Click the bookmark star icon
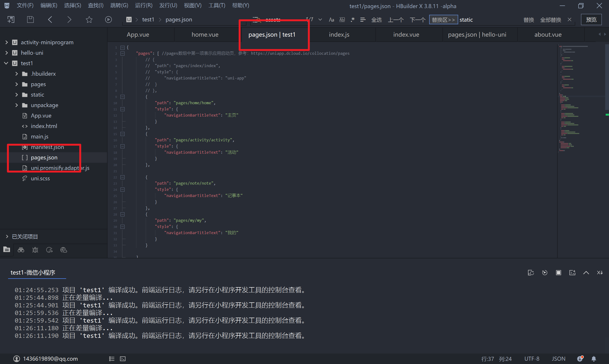Image resolution: width=609 pixels, height=364 pixels. click(89, 20)
